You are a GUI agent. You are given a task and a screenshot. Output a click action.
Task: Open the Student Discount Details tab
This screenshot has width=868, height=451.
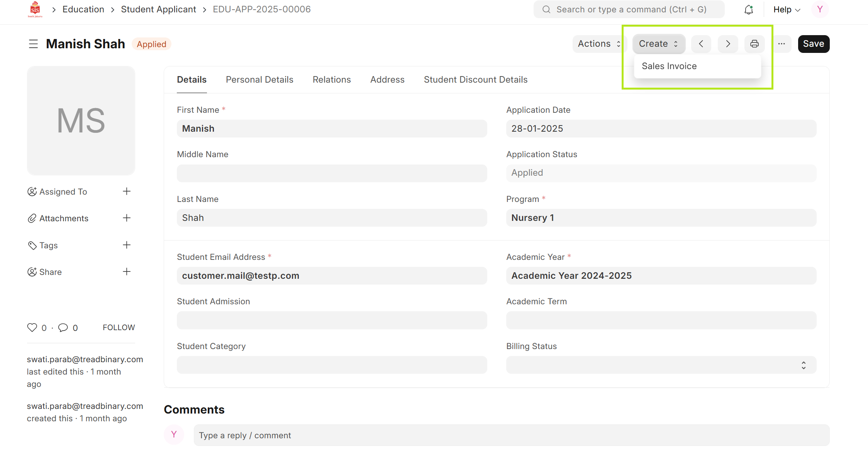[475, 80]
